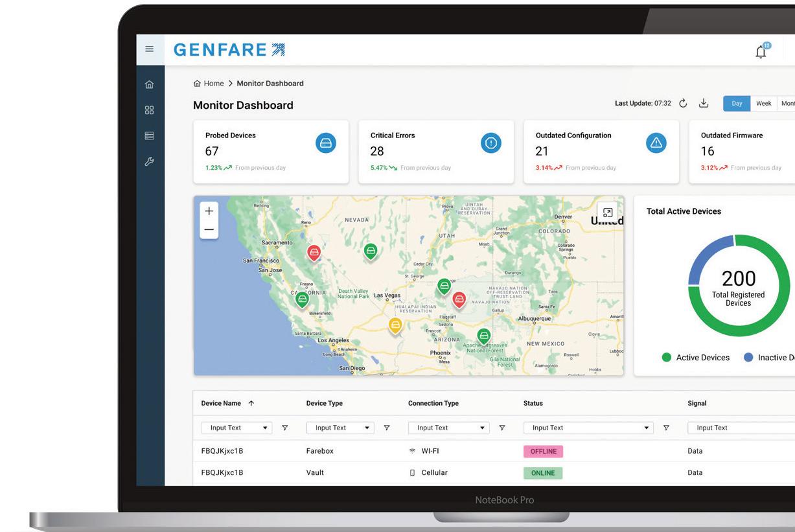Image resolution: width=795 pixels, height=532 pixels.
Task: Click the Vault device type cell
Action: click(x=315, y=473)
